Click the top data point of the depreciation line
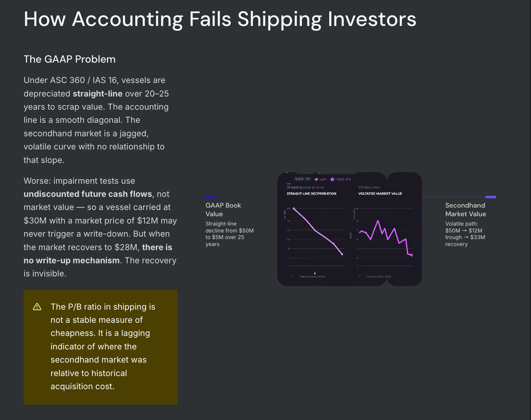531x420 pixels. pos(294,209)
